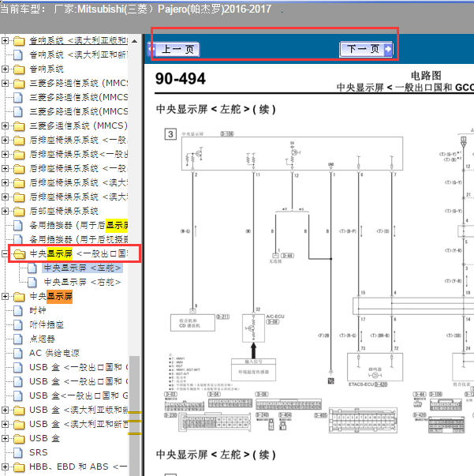Click the page number 90-494 heading
Image resolution: width=474 pixels, height=476 pixels.
click(x=181, y=79)
